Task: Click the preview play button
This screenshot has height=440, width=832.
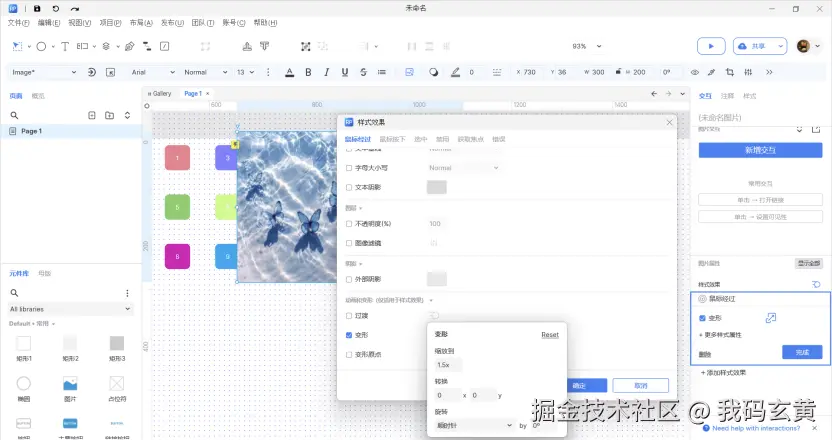Action: [711, 46]
